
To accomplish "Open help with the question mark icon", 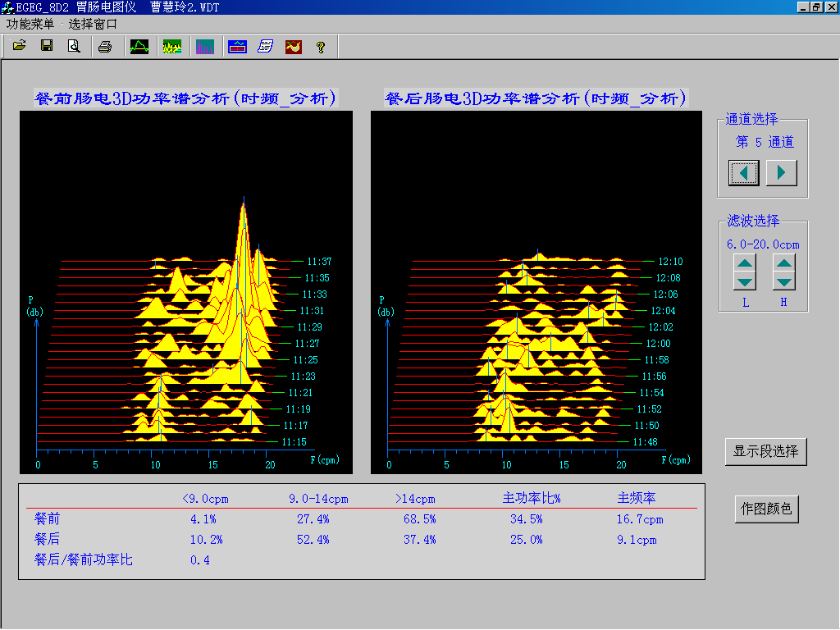I will click(321, 47).
